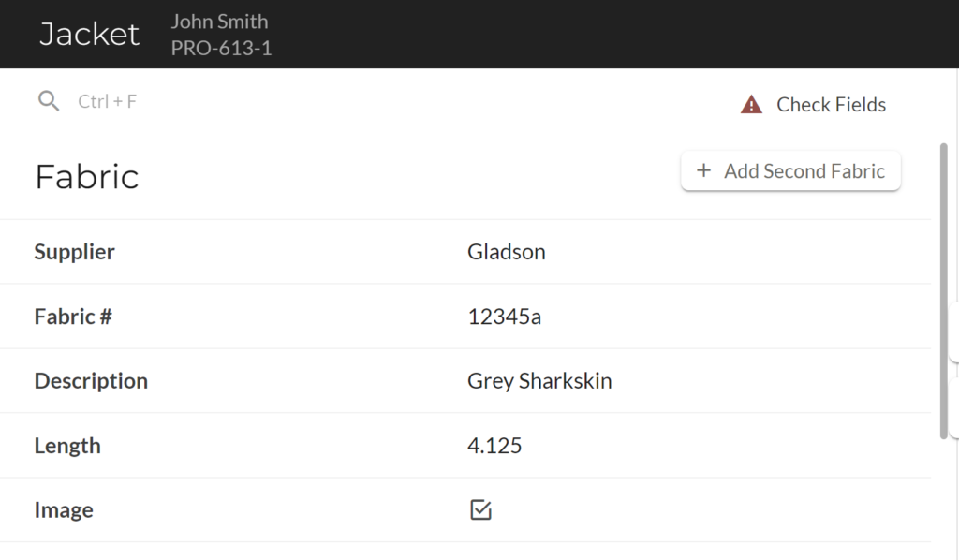This screenshot has height=560, width=959.
Task: Click the Jacket title in header
Action: coord(89,34)
